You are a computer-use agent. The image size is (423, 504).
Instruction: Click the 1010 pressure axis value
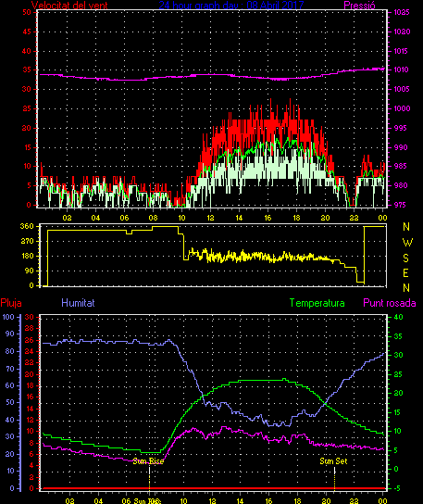(401, 69)
